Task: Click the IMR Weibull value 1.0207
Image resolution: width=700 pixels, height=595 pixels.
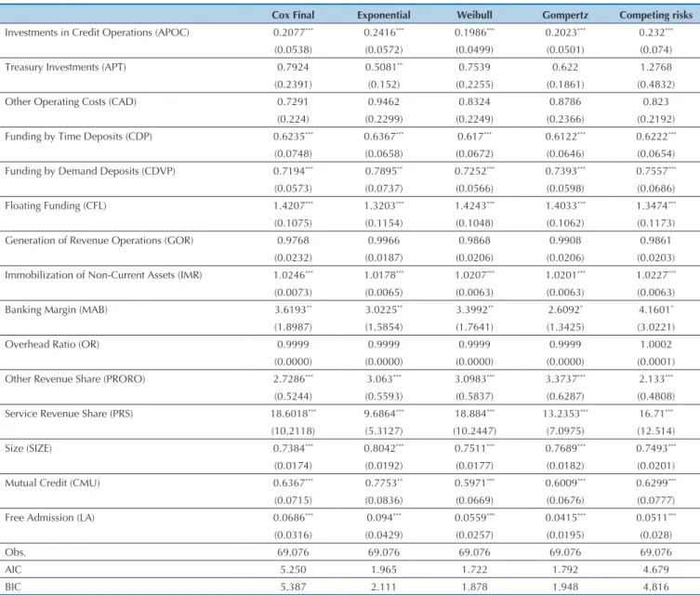Action: pos(474,275)
